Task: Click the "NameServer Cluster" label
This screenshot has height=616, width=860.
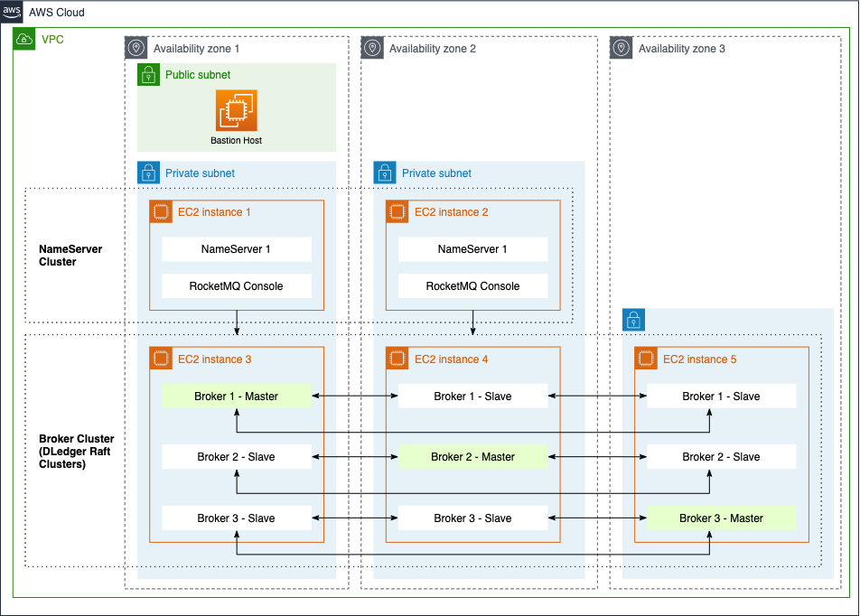Action: [x=70, y=255]
